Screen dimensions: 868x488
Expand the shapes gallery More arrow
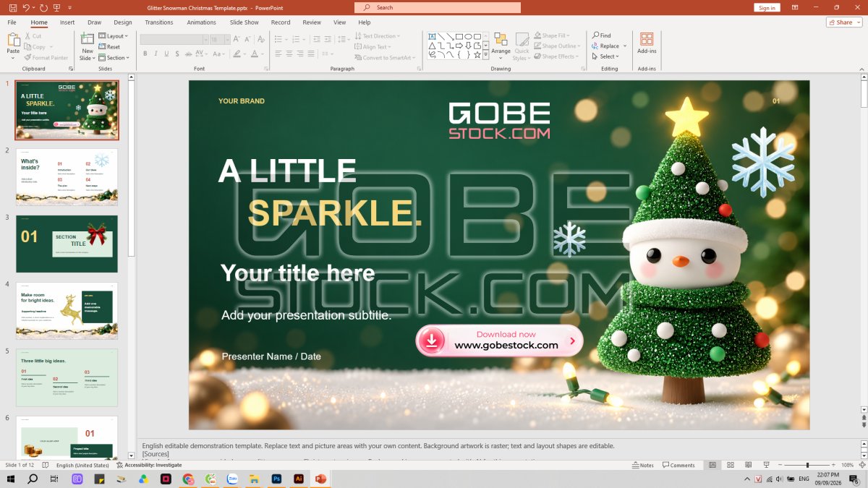click(x=486, y=54)
